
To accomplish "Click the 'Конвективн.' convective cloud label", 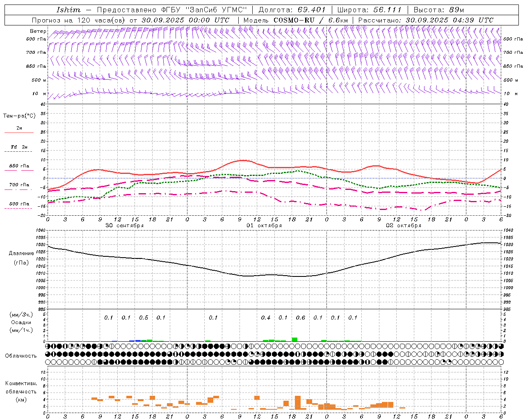I will point(21,383).
